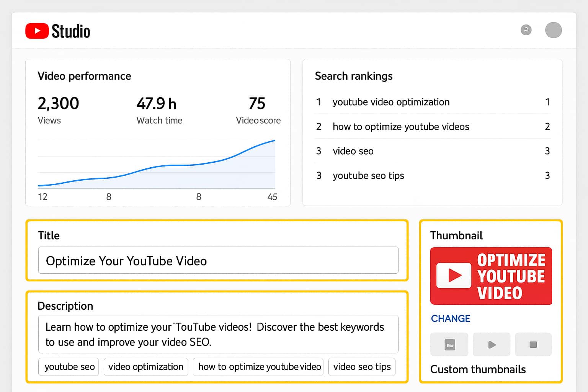
Task: Focus the Title input field
Action: coord(218,260)
